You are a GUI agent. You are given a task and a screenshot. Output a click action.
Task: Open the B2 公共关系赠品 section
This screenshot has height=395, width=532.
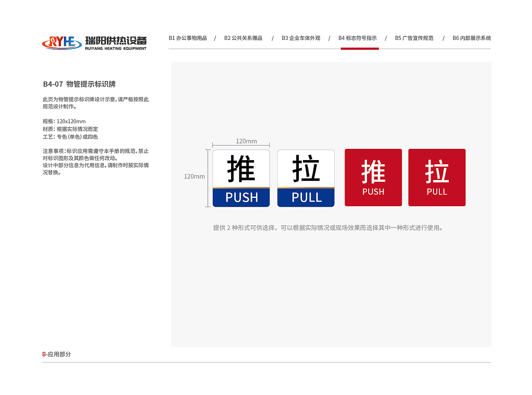coord(244,38)
